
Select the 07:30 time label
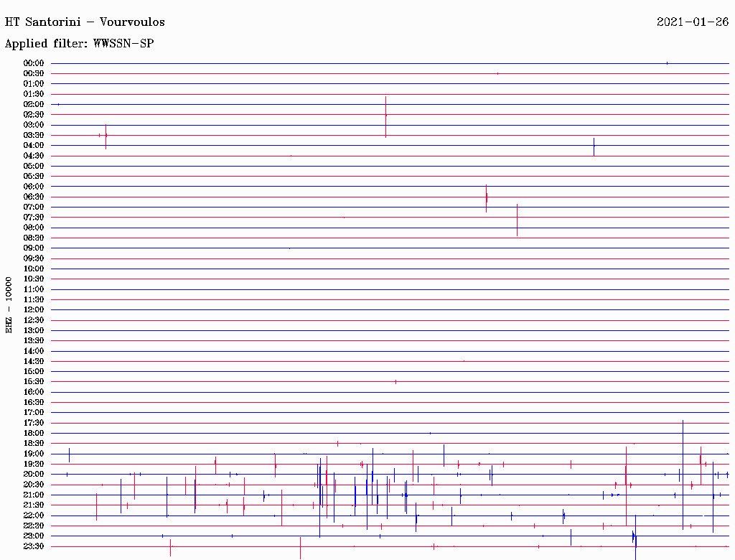click(34, 217)
